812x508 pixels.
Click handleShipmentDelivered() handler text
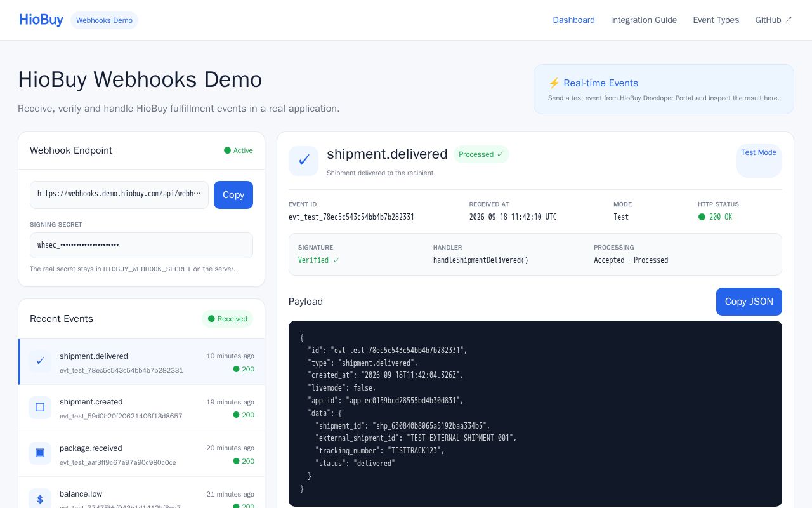pyautogui.click(x=481, y=260)
